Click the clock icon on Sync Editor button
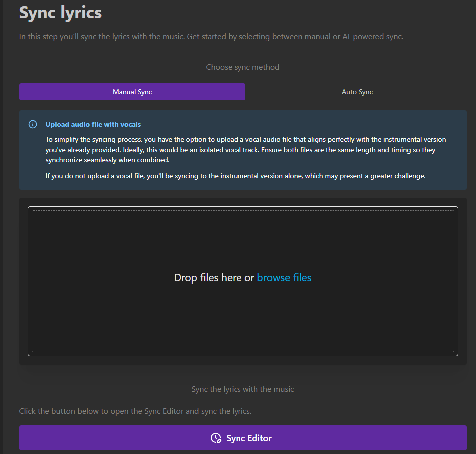 (x=216, y=438)
